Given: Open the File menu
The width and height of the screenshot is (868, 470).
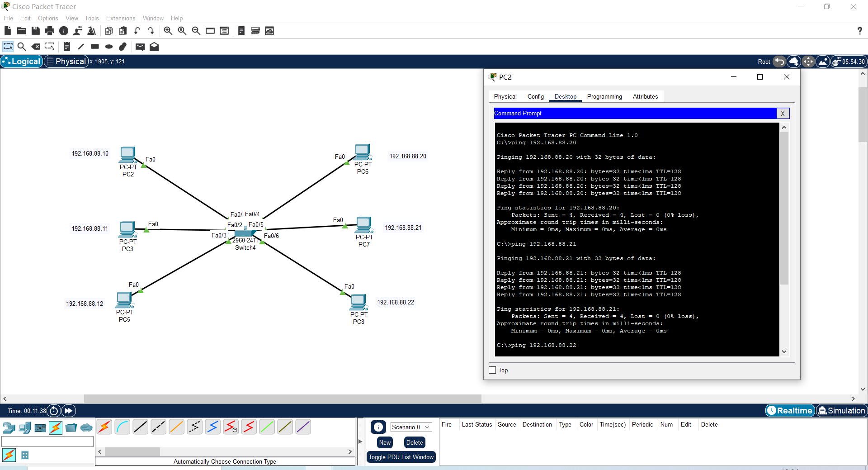Looking at the screenshot, I should click(8, 18).
